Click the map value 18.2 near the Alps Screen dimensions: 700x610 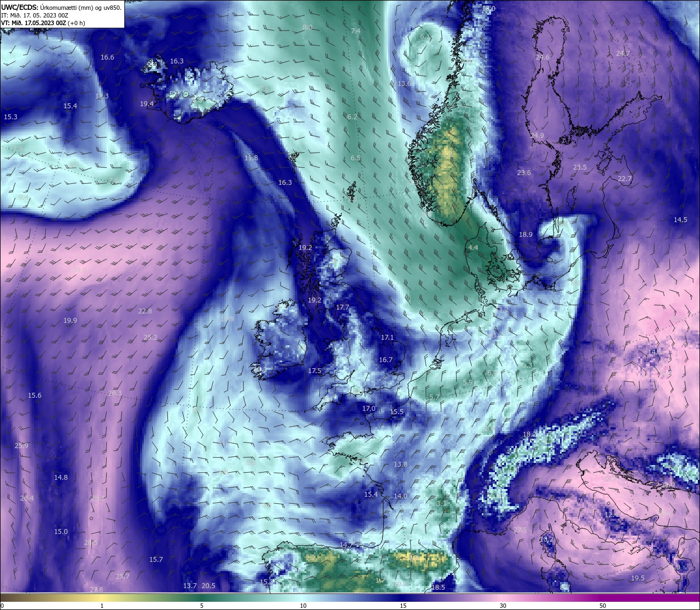(529, 434)
